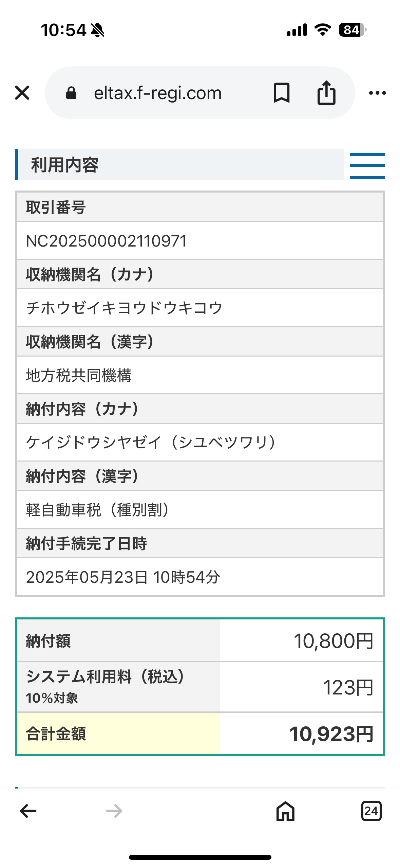Close the in-app browser with X
The height and width of the screenshot is (868, 400).
(22, 93)
